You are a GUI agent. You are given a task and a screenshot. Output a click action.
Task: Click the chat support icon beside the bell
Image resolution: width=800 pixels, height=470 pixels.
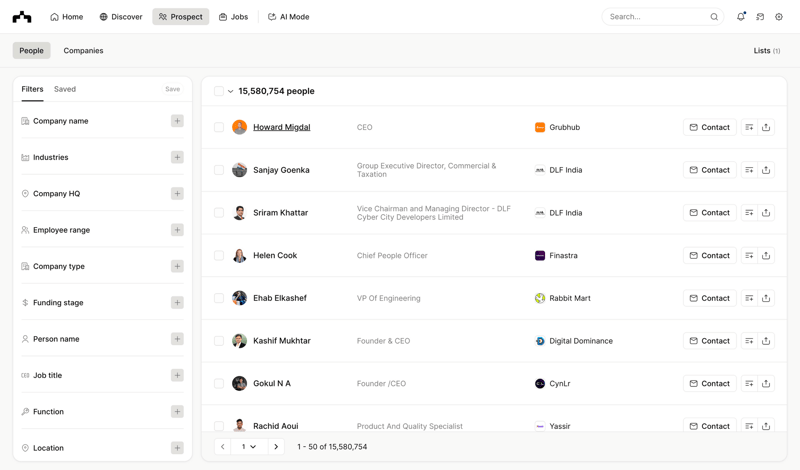pyautogui.click(x=760, y=17)
